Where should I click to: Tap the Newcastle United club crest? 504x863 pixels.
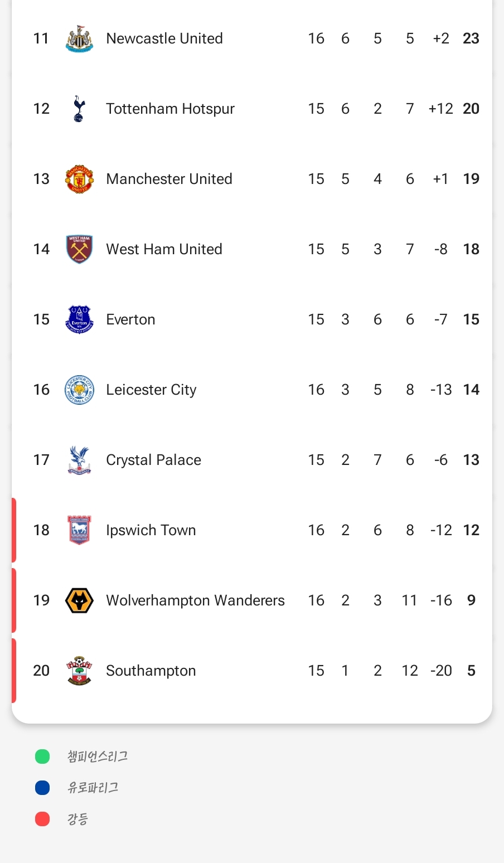tap(79, 38)
